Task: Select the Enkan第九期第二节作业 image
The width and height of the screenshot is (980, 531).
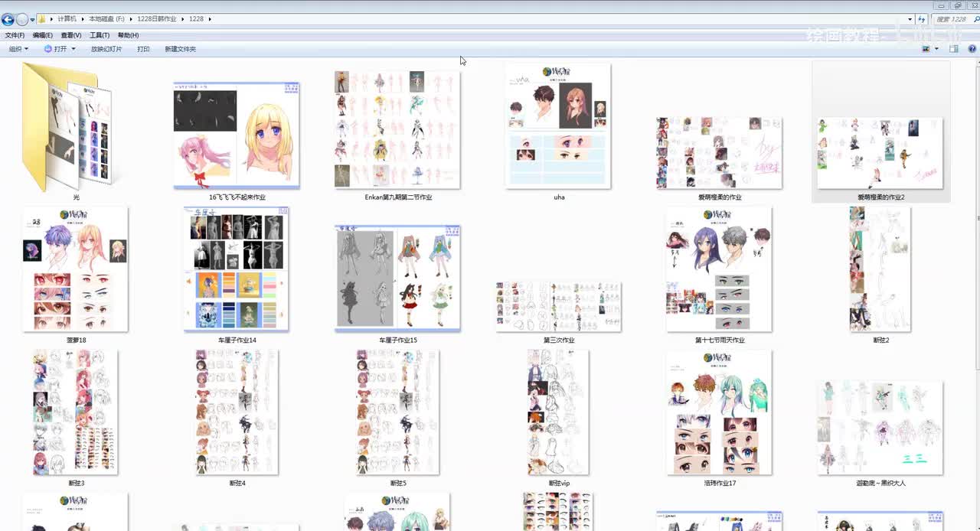Action: (398, 129)
